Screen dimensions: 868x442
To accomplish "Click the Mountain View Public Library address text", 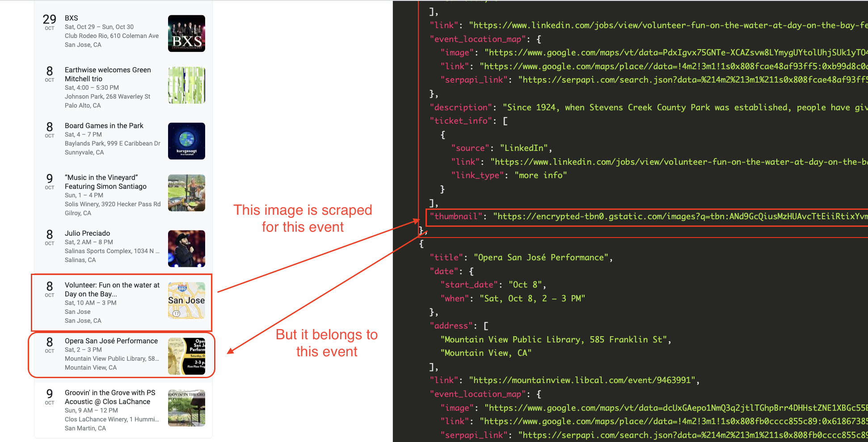I will [554, 339].
